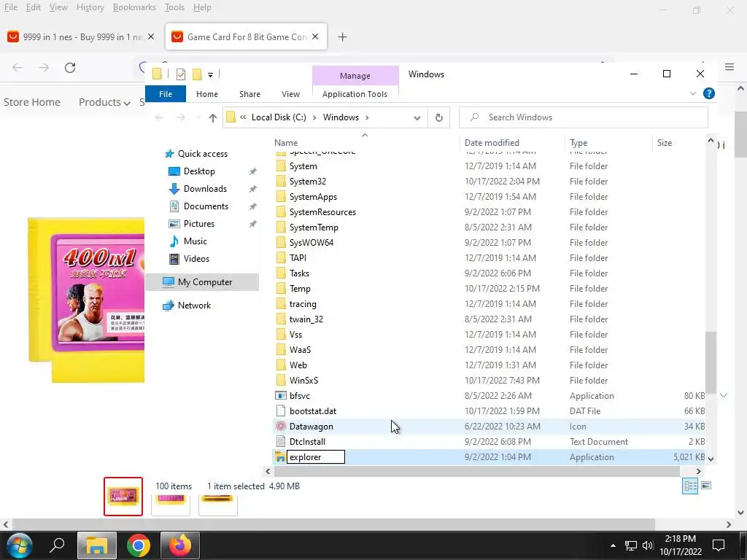This screenshot has height=560, width=747.
Task: Open browser History menu
Action: point(90,7)
